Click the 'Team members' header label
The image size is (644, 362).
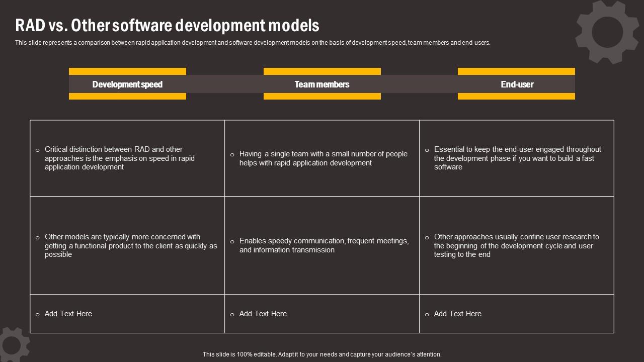(322, 84)
